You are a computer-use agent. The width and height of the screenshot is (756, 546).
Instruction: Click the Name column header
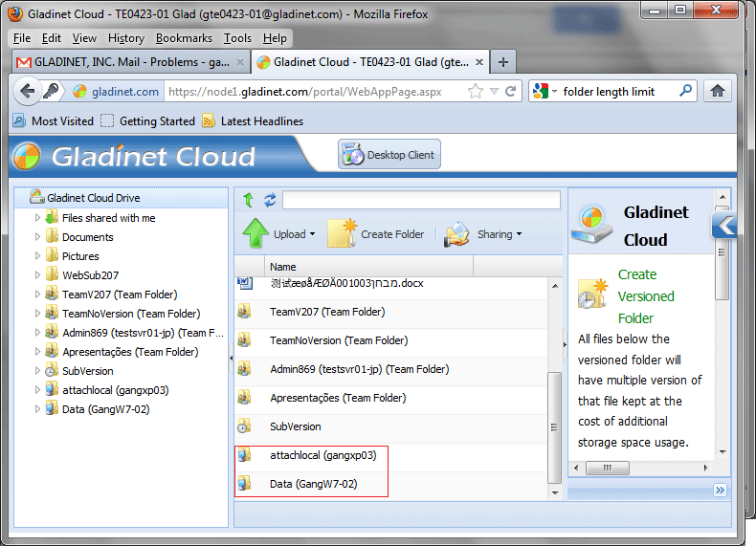[368, 267]
